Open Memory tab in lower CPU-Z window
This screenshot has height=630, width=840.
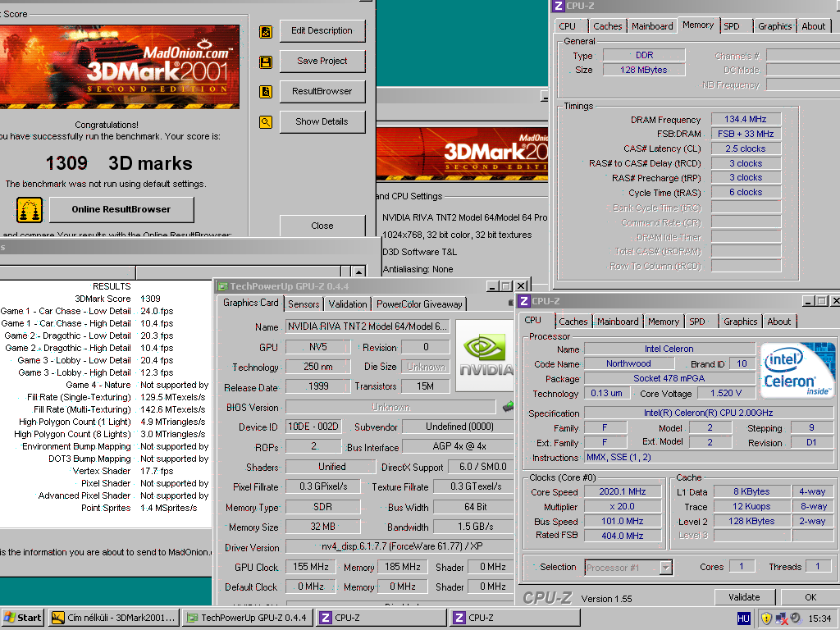pos(663,322)
